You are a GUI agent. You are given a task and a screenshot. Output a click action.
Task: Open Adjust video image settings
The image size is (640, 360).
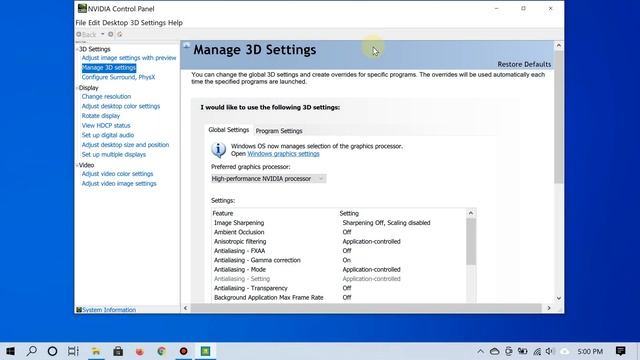(119, 184)
